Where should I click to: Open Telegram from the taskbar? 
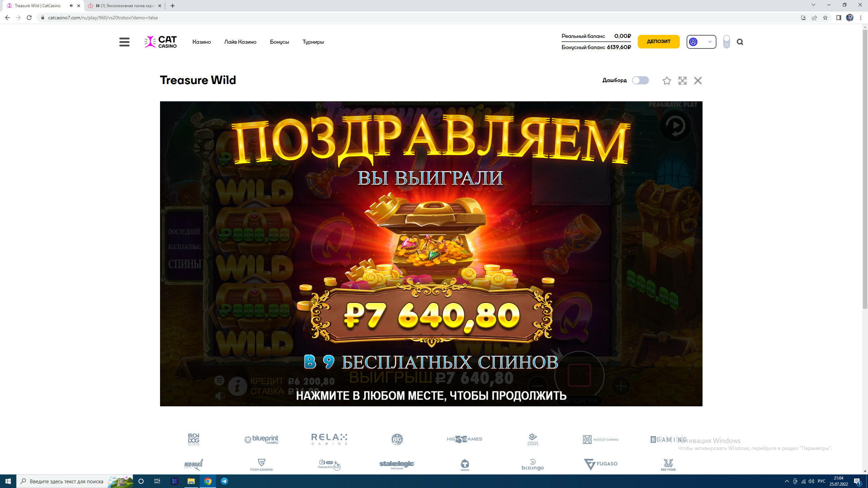(224, 481)
